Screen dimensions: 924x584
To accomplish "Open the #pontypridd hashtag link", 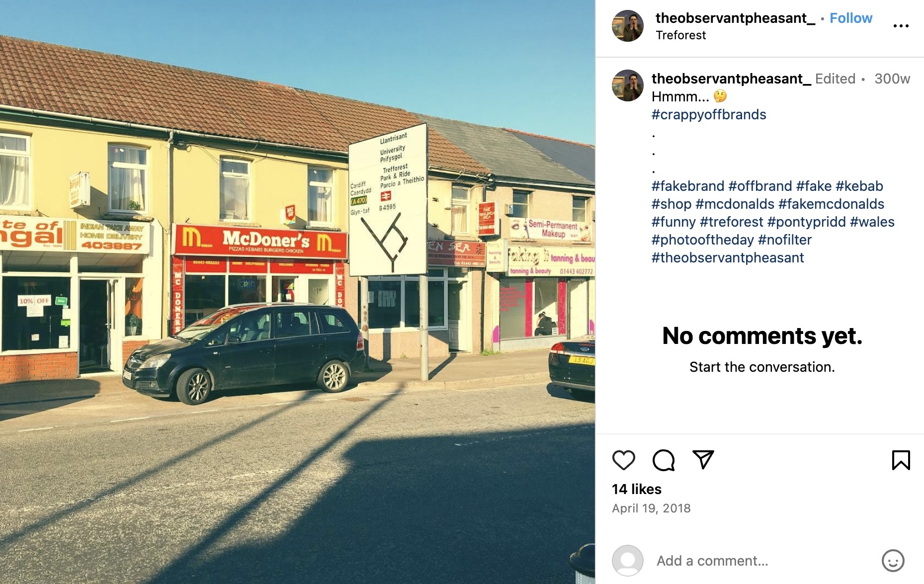I will click(x=806, y=222).
